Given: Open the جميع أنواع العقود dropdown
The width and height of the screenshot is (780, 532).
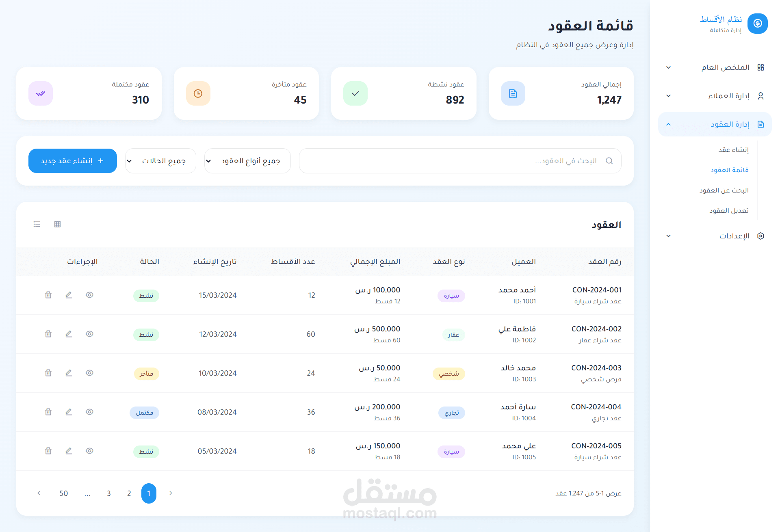Looking at the screenshot, I should (247, 161).
